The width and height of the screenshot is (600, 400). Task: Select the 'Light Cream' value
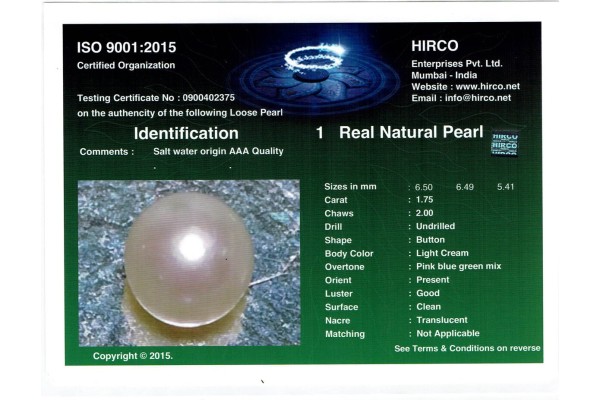(x=442, y=253)
